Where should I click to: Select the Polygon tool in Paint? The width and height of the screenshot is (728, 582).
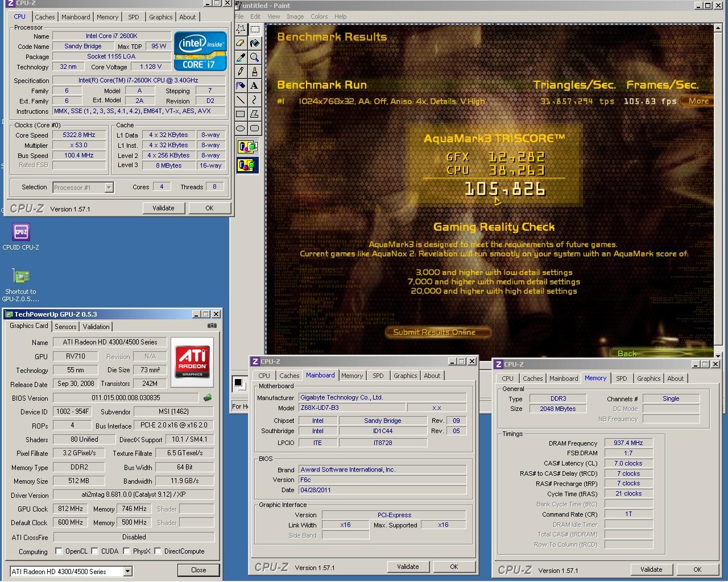pyautogui.click(x=254, y=114)
